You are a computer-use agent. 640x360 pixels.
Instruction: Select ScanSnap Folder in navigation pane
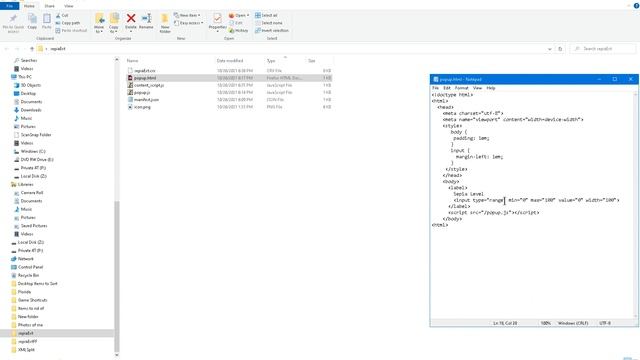pyautogui.click(x=36, y=135)
